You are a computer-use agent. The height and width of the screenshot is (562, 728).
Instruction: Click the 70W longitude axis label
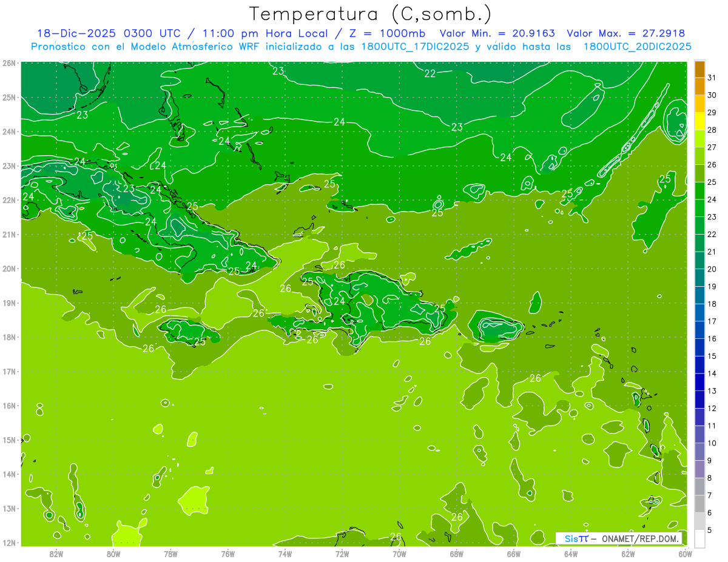pos(399,554)
